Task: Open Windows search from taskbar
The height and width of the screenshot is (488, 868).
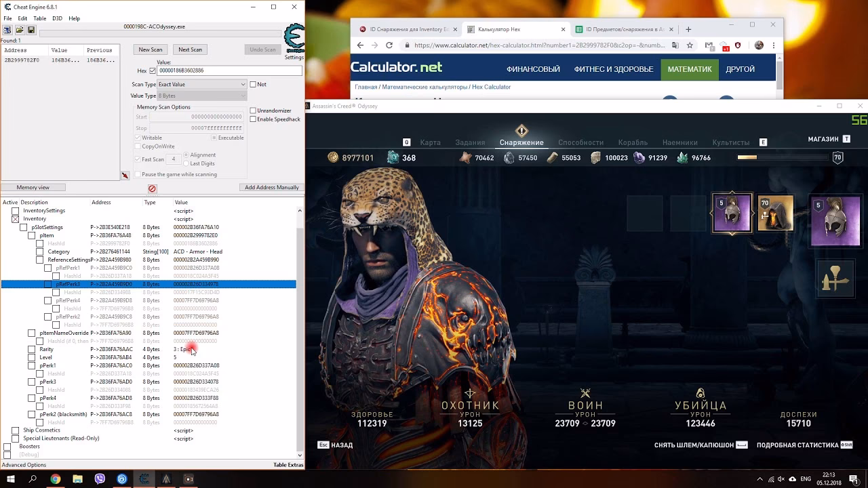Action: 33,479
